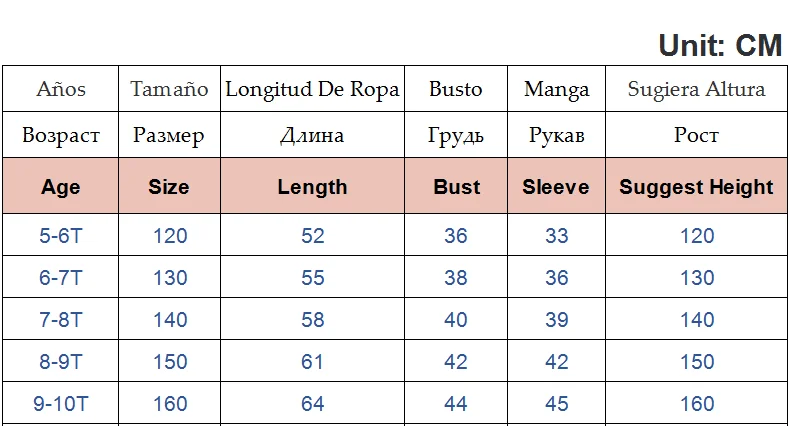Click the "Размер" header cell
790x426 pixels.
169,135
